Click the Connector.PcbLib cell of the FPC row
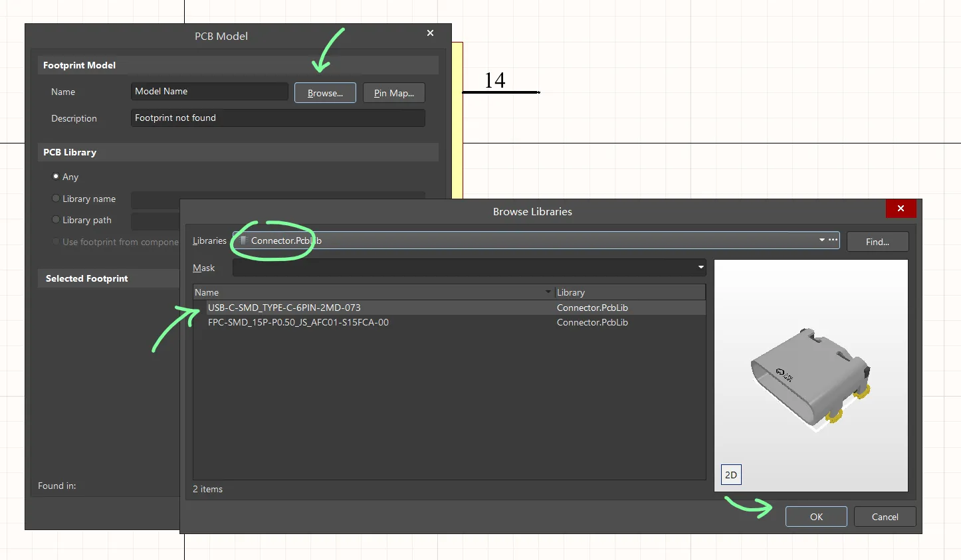Screen dimensions: 961x560 tap(592, 322)
